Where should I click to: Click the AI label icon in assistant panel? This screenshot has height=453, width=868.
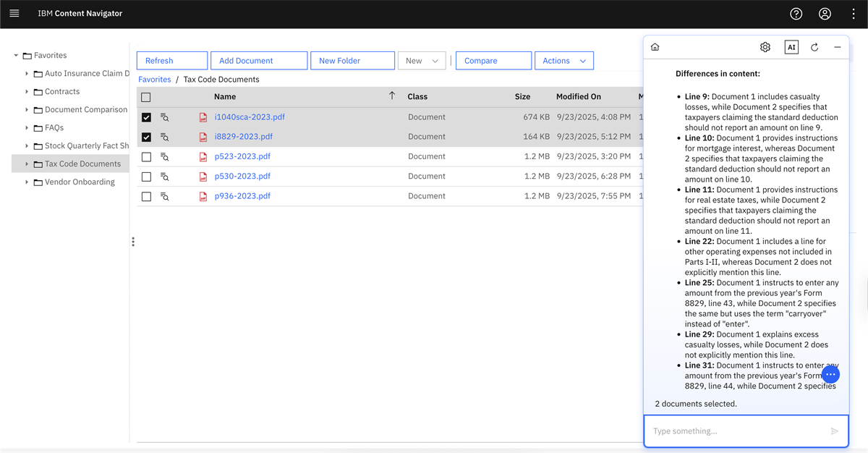coord(791,47)
